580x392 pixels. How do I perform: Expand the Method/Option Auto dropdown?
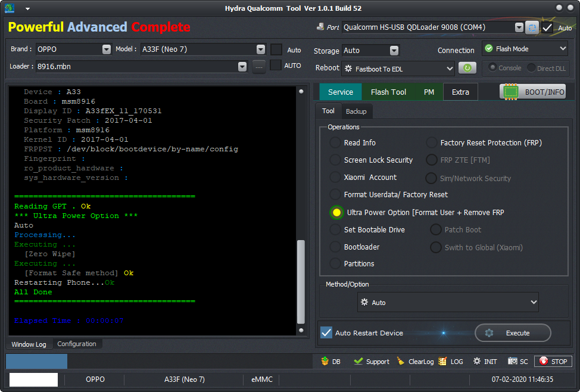coord(448,302)
